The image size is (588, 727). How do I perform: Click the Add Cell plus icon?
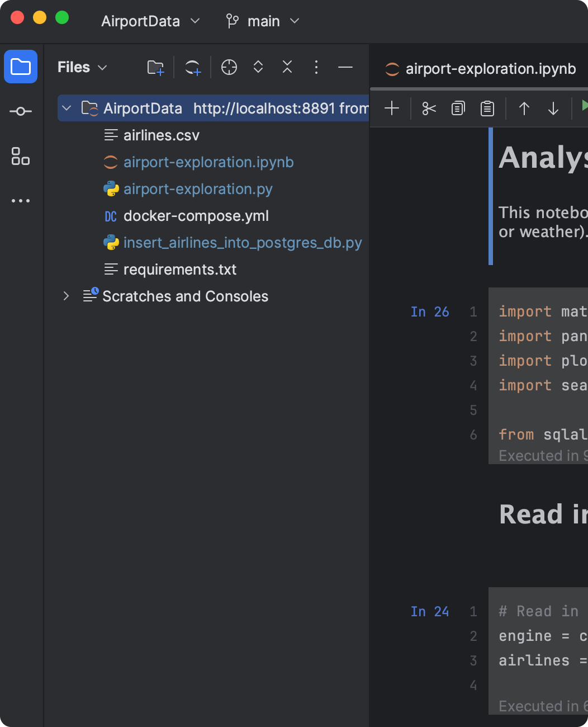point(392,108)
